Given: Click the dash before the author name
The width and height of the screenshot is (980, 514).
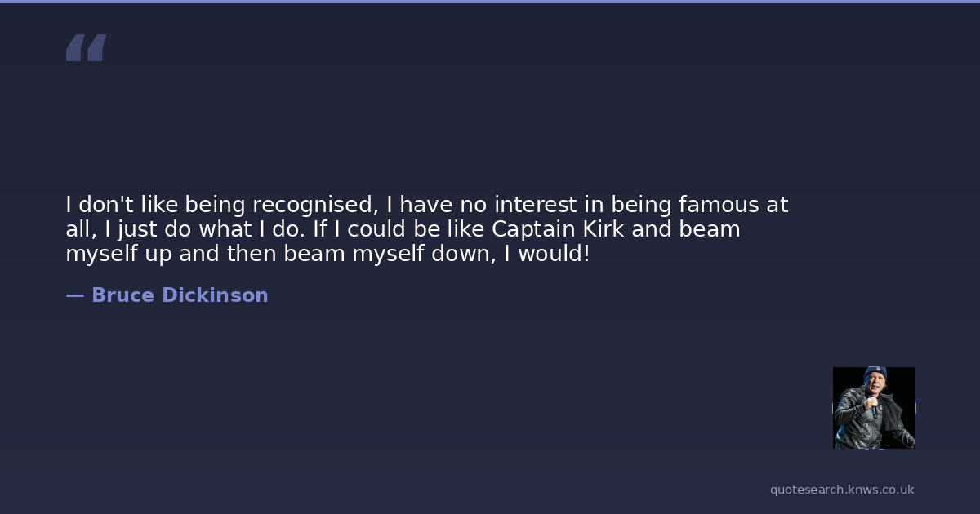Looking at the screenshot, I should coord(74,295).
